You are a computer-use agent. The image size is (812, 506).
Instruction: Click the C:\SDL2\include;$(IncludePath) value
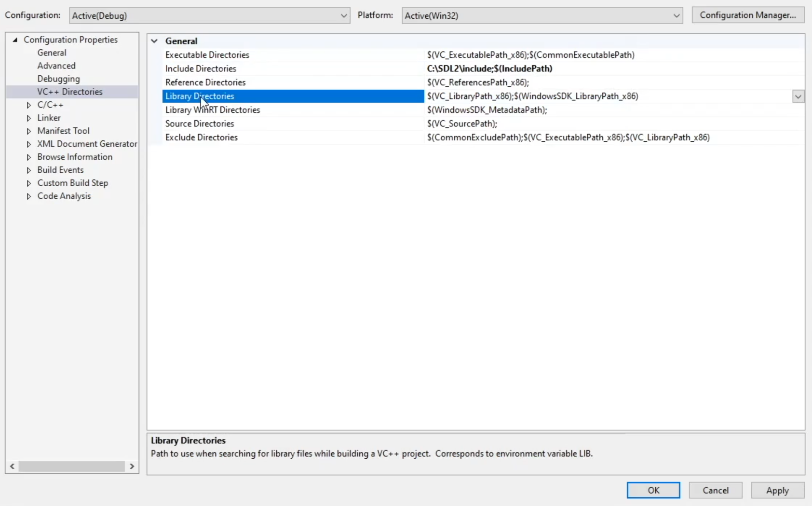coord(489,68)
